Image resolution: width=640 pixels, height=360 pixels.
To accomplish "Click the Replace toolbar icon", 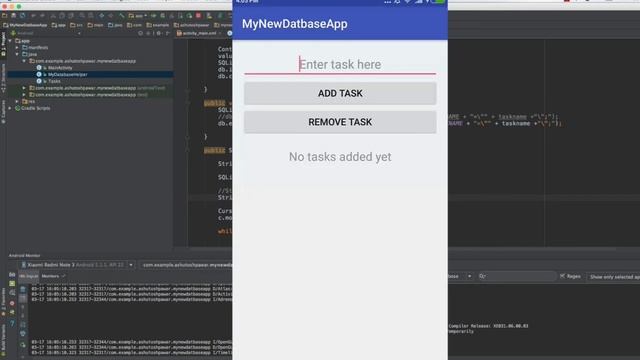I will click(x=91, y=16).
